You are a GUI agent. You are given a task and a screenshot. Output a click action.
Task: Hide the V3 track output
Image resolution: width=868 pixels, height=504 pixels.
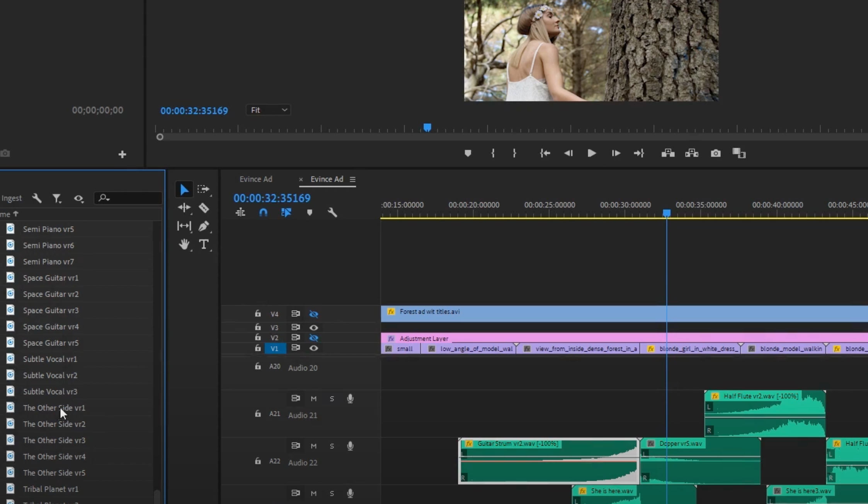pyautogui.click(x=314, y=328)
